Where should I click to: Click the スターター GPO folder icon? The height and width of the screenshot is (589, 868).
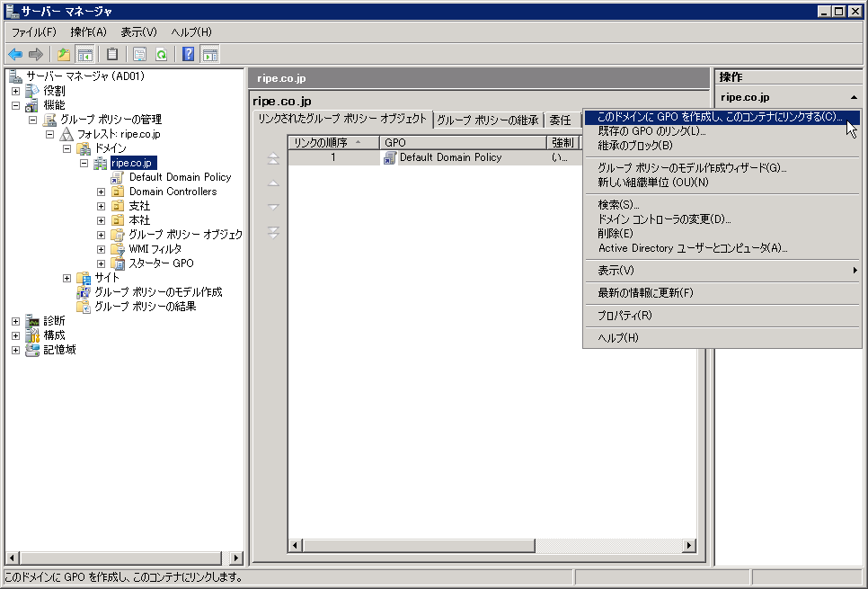click(118, 263)
